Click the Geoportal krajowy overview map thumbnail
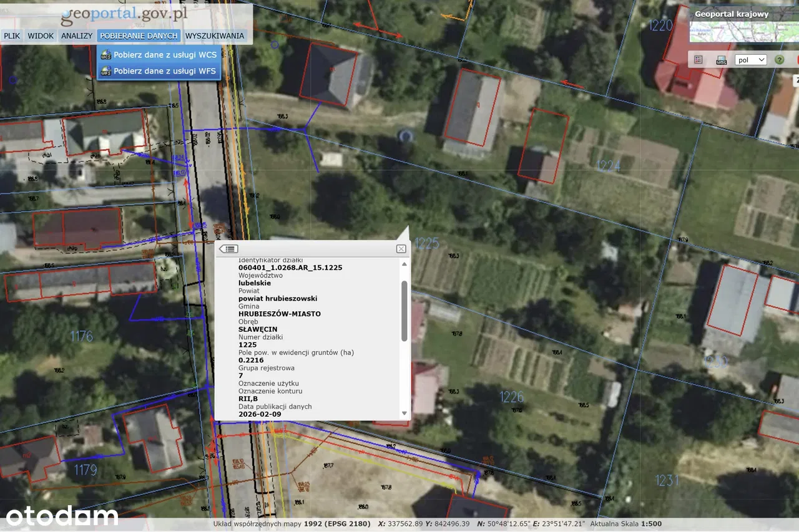Screen dimensions: 799x532 (x=743, y=32)
